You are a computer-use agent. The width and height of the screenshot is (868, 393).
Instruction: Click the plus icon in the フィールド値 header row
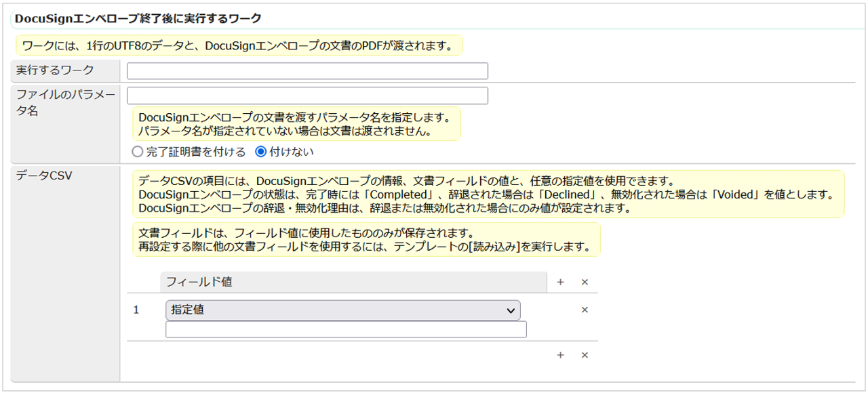[x=560, y=282]
